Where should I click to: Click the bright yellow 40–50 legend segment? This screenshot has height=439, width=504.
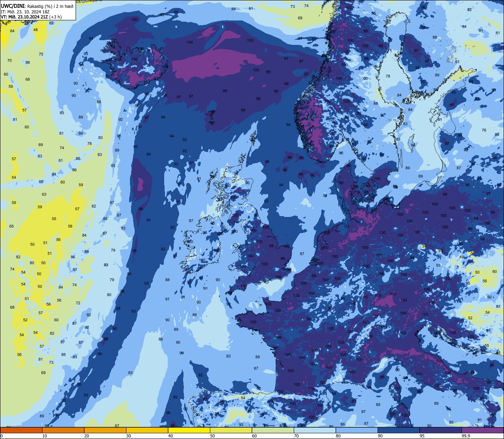pos(189,430)
